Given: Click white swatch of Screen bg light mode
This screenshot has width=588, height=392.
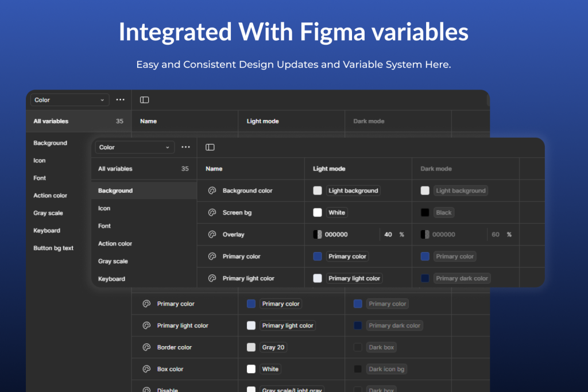Looking at the screenshot, I should click(318, 212).
